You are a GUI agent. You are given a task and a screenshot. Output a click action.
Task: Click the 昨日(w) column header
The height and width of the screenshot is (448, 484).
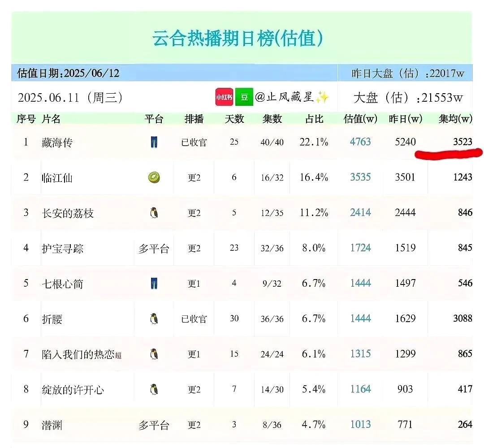[405, 119]
